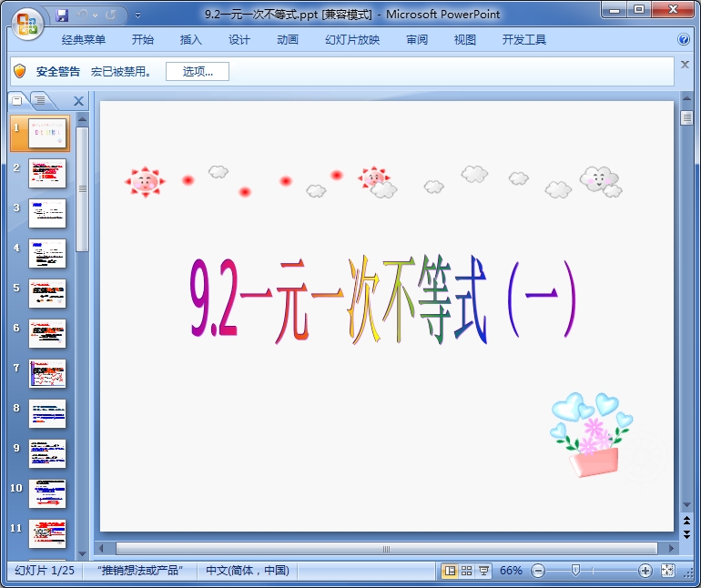Switch to the Outline tab in slide pane

coord(40,100)
